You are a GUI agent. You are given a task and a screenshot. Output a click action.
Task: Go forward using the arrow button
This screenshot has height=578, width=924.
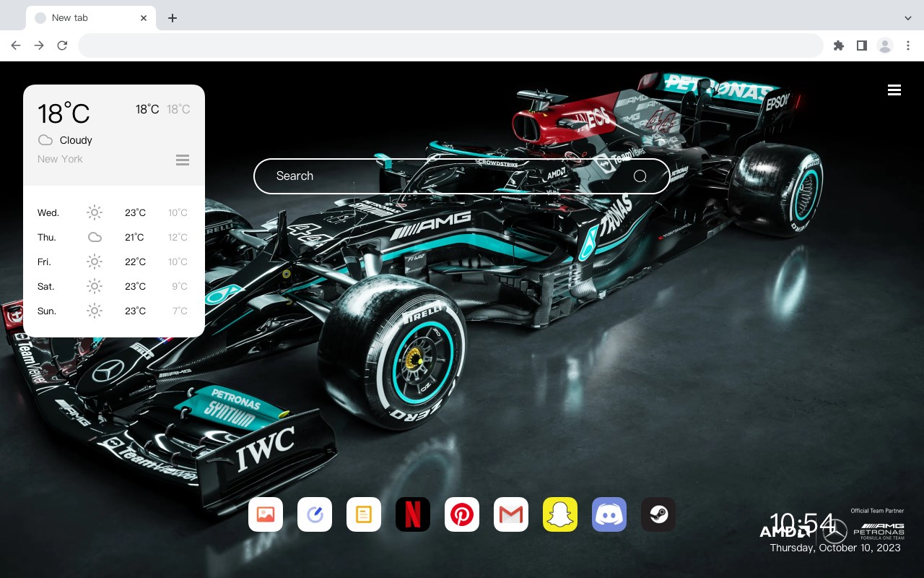click(39, 46)
